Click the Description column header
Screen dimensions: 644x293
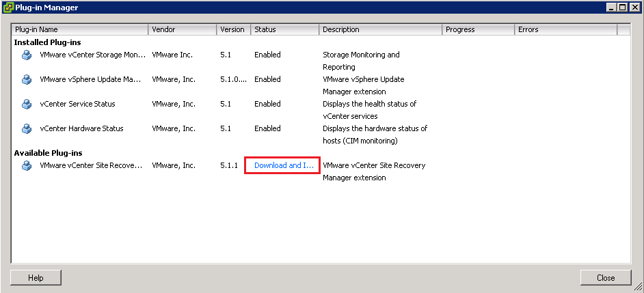(x=380, y=29)
